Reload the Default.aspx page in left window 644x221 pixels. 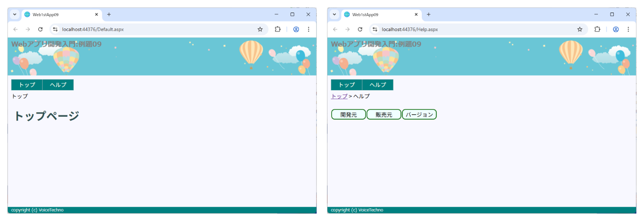(40, 29)
